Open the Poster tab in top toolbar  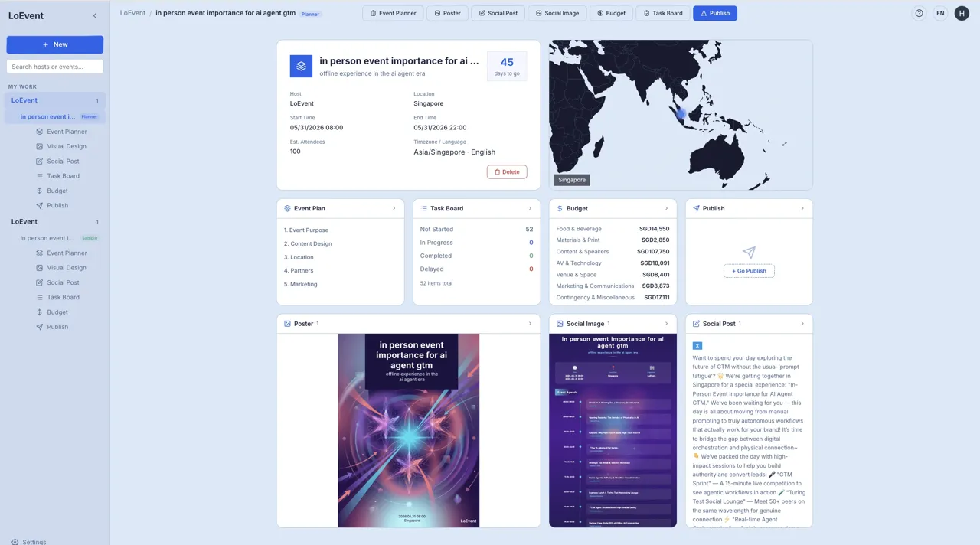[447, 13]
